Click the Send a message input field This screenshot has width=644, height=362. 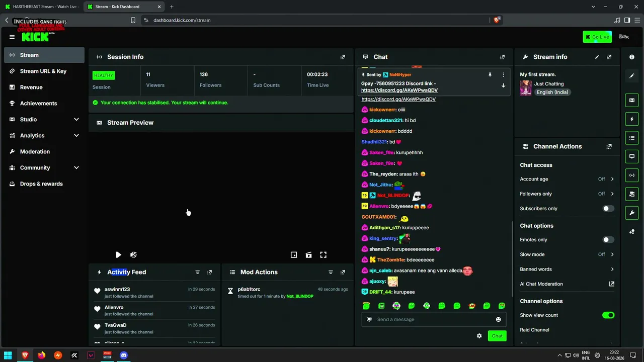click(434, 319)
